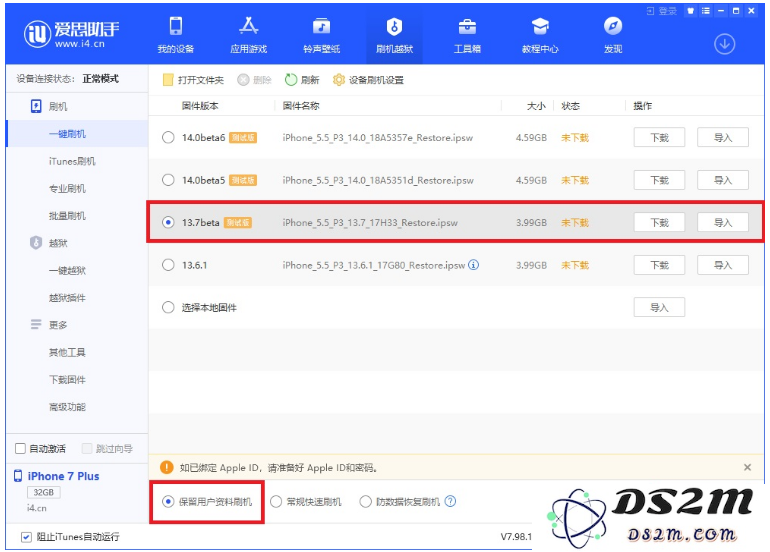This screenshot has height=552, width=770.
Task: Select the 越狱 sidebar section
Action: 49,243
